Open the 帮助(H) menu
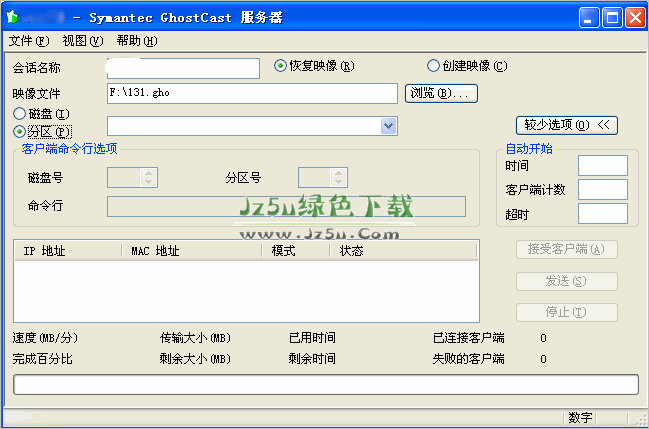 137,41
